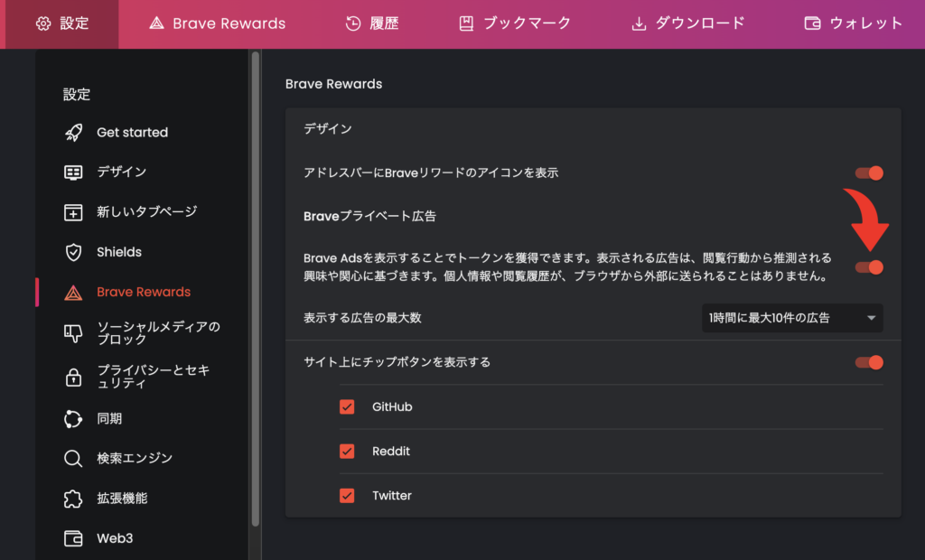Click the デザイン sidebar icon
This screenshot has width=925, height=560.
(73, 173)
